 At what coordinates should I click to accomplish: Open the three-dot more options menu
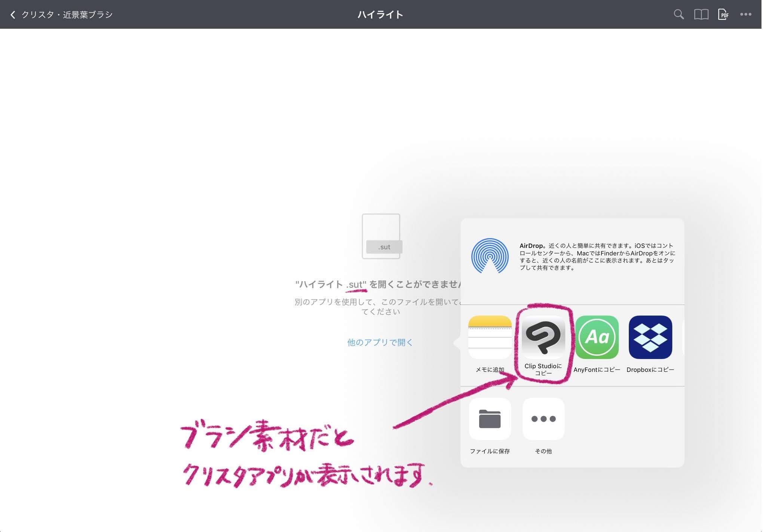point(745,15)
